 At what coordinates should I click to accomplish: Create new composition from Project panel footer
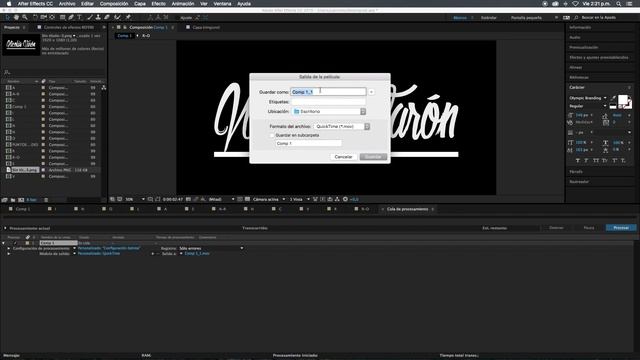pos(21,200)
